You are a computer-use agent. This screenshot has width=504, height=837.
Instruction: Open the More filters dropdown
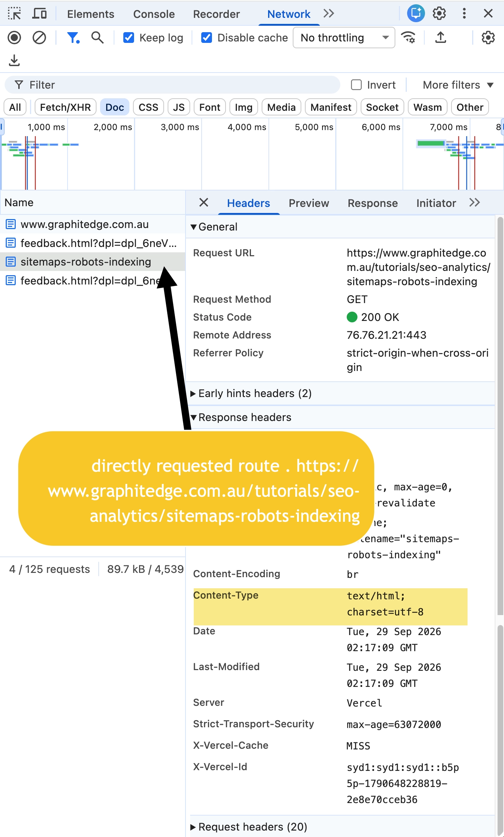pyautogui.click(x=458, y=85)
